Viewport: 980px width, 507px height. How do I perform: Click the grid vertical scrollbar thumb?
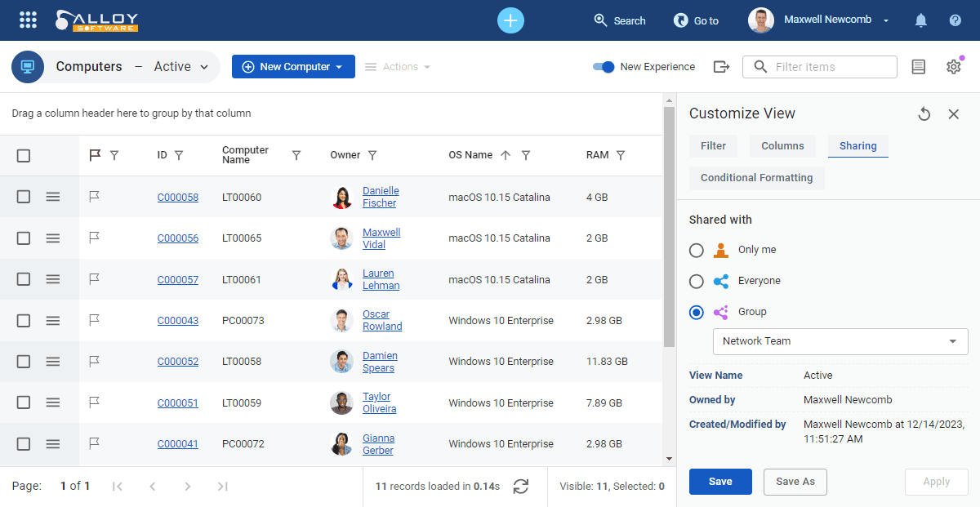coord(669,226)
